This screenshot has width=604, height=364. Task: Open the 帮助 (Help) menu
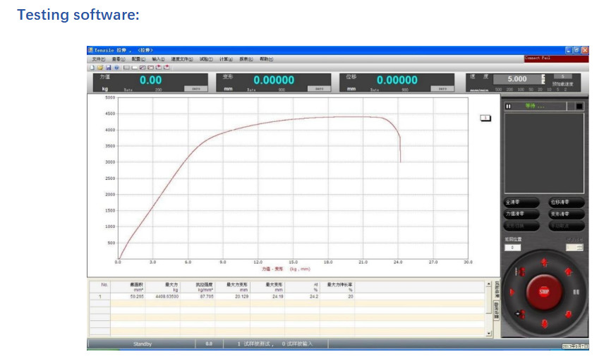coord(265,59)
